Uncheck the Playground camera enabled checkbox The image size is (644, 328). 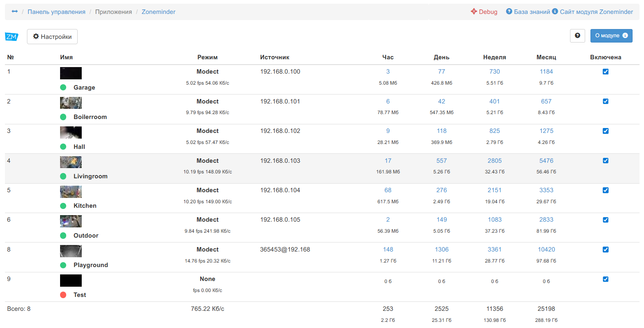605,249
